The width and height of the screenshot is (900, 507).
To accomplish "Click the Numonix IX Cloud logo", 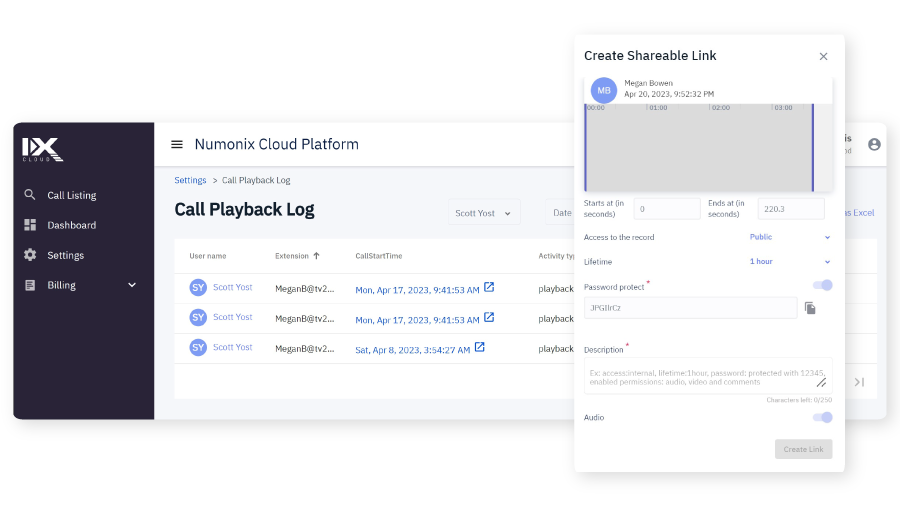I will click(x=42, y=149).
